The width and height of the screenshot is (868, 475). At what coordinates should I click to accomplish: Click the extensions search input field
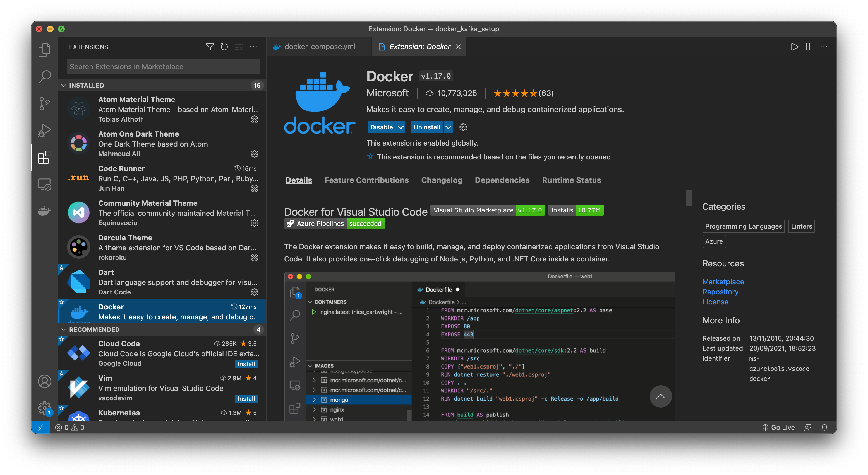pos(162,66)
